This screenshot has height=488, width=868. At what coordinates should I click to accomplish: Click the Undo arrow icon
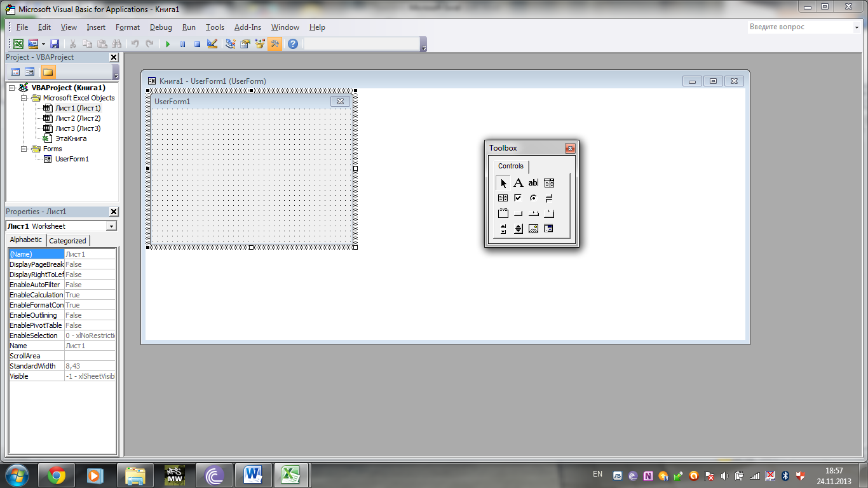click(135, 44)
